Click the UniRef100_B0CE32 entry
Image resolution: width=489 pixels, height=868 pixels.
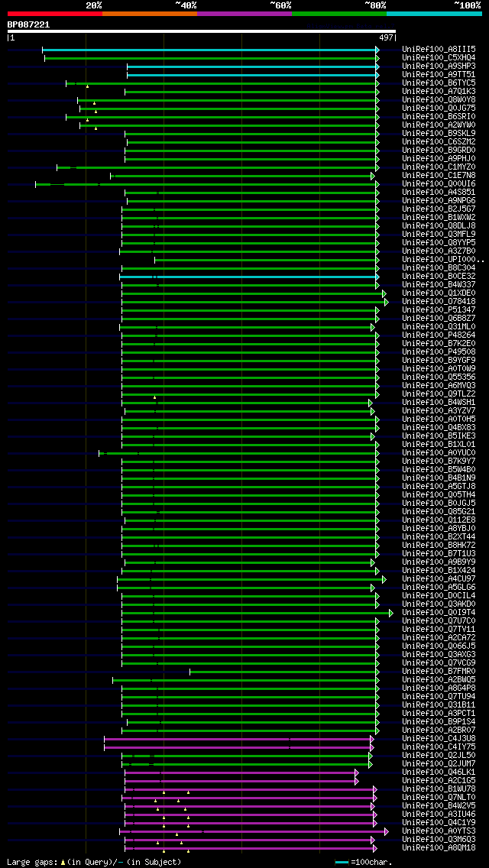439,277
